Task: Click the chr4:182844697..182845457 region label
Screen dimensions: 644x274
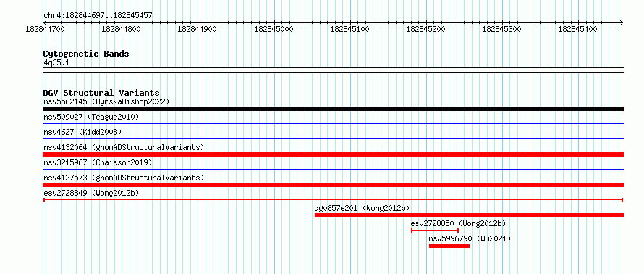Action: [98, 15]
